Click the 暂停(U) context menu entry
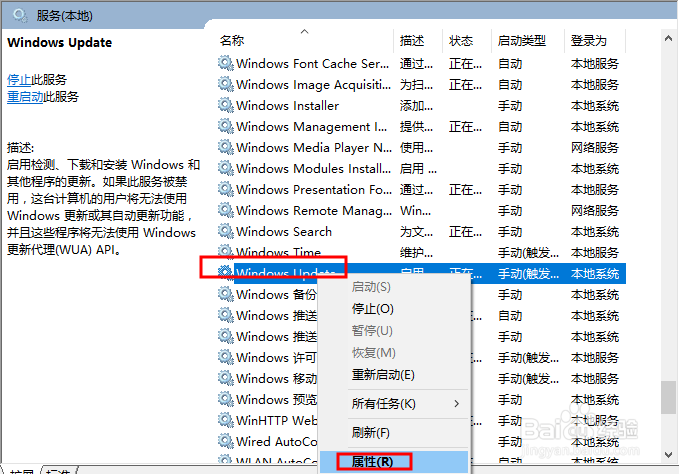This screenshot has height=474, width=679. (372, 331)
